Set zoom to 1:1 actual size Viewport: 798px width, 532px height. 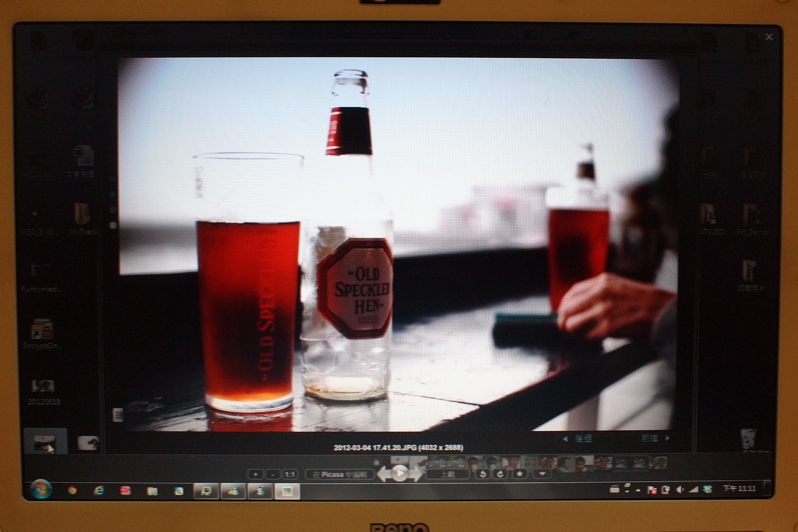click(290, 474)
